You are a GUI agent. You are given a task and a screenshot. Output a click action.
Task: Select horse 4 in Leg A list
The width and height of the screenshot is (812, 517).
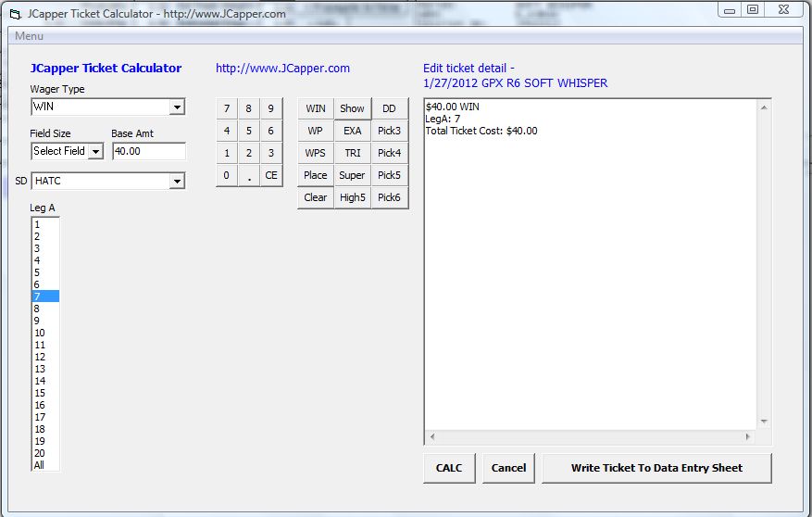point(45,260)
